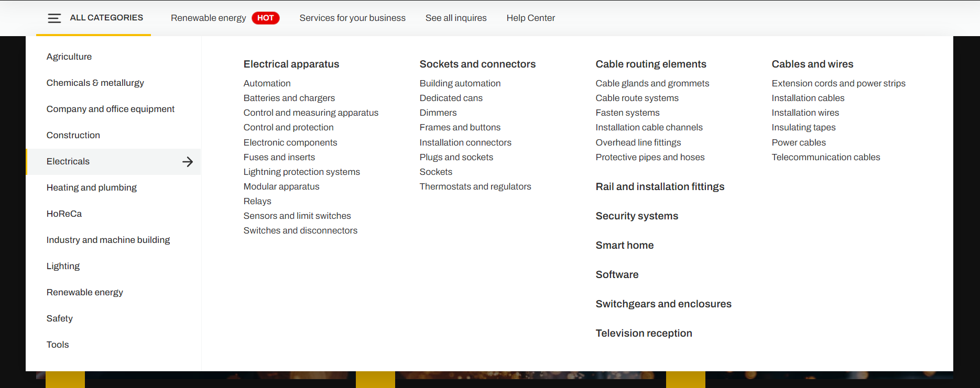Open Lightning protection systems link
This screenshot has width=980, height=388.
coord(301,172)
